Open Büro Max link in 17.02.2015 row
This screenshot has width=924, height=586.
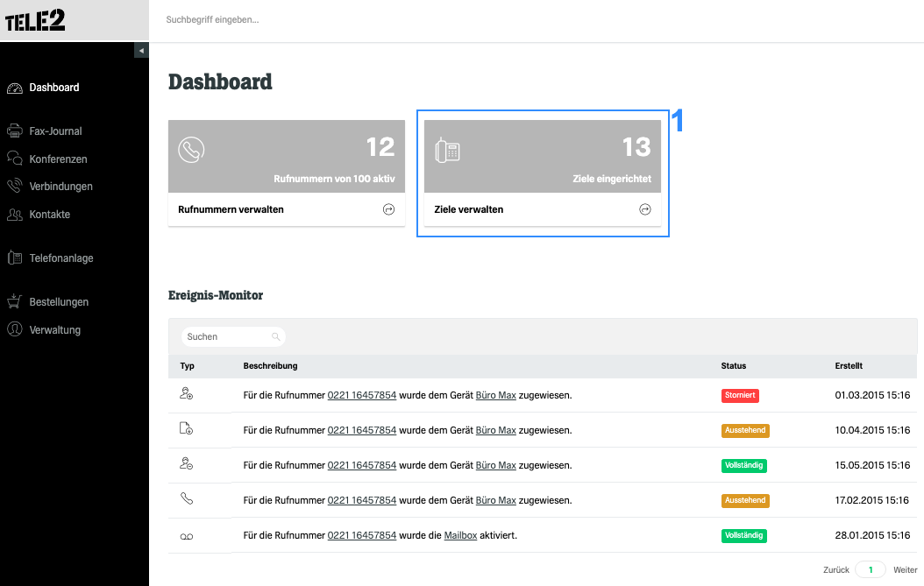pos(495,501)
